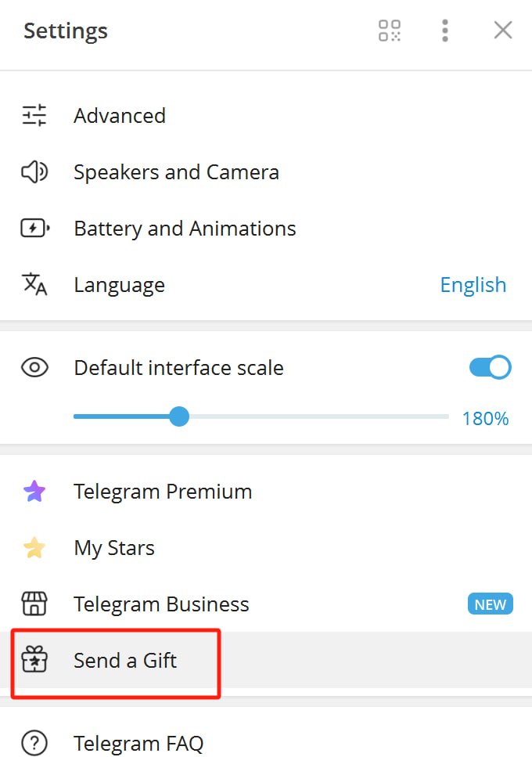Close the Settings panel

(x=502, y=31)
